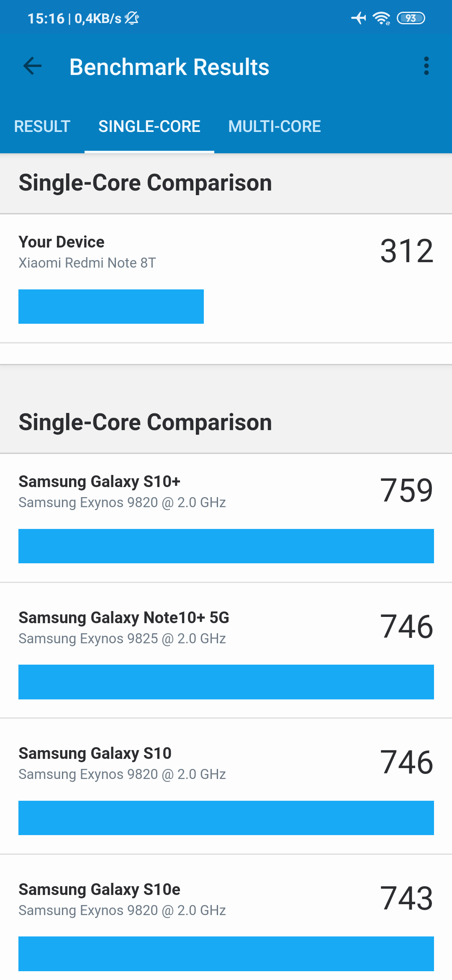Open the SINGLE-CORE tab
Screen dimensions: 452x980
pyautogui.click(x=149, y=126)
